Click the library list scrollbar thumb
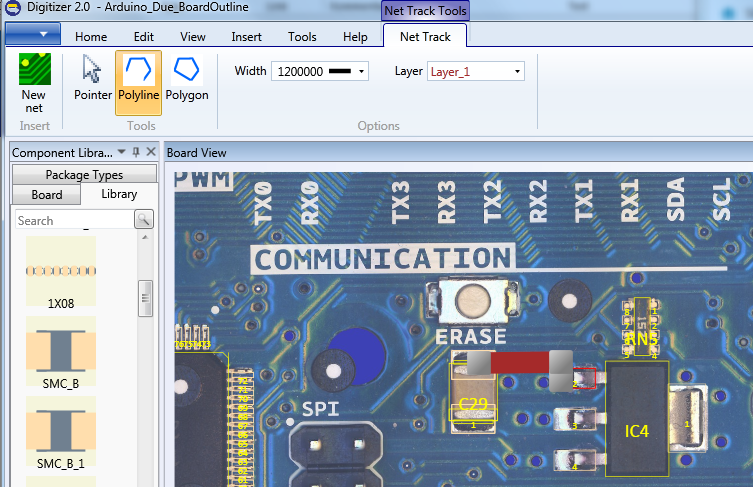Screen dimensions: 753x487 tap(145, 298)
